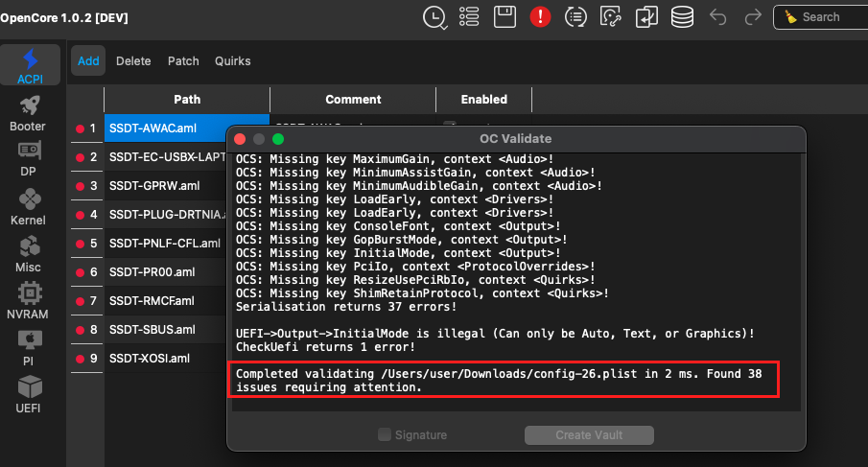Click the 'Serialisation returns 37 errors!' line

coord(346,307)
